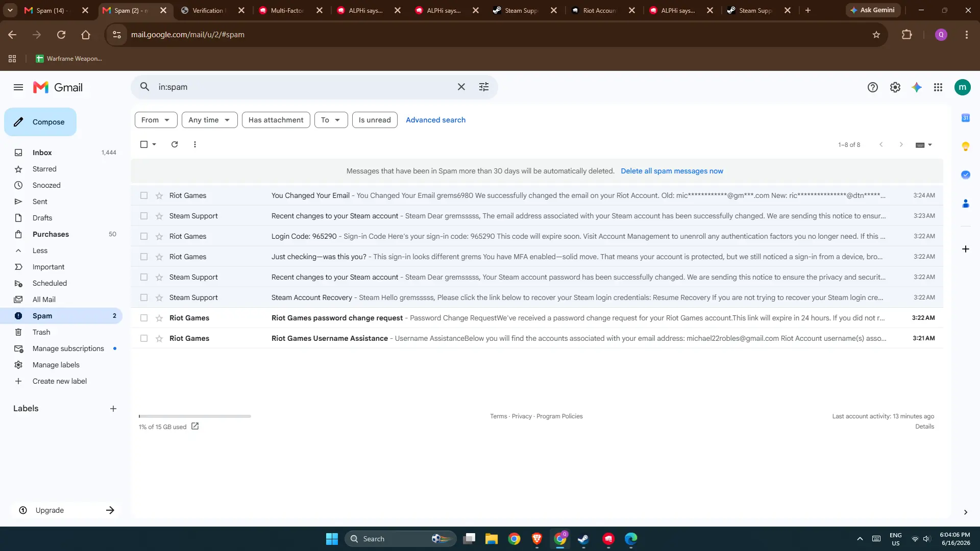Tick the checkbox for 'You Changed Your Email' message
This screenshot has height=551, width=980.
point(144,195)
